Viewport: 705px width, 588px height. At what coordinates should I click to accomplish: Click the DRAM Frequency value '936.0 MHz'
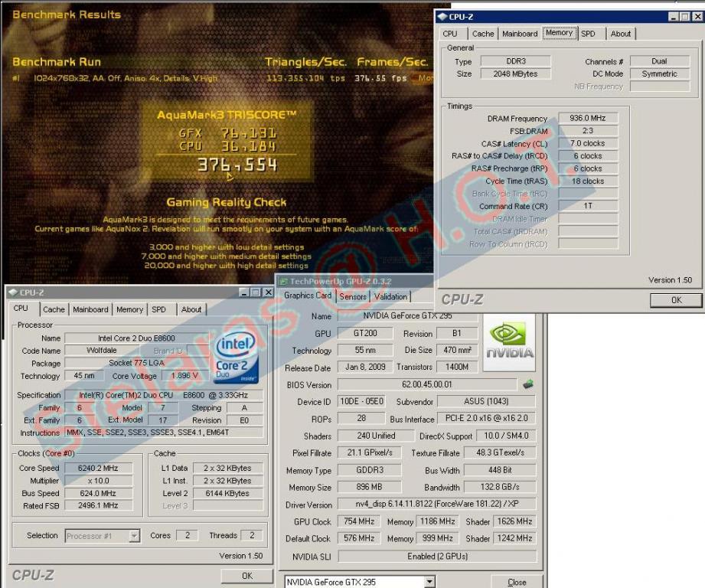tap(588, 118)
